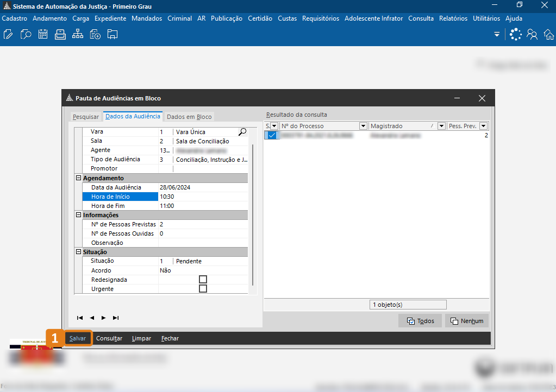
Task: Collapse the Situação section
Action: 79,251
